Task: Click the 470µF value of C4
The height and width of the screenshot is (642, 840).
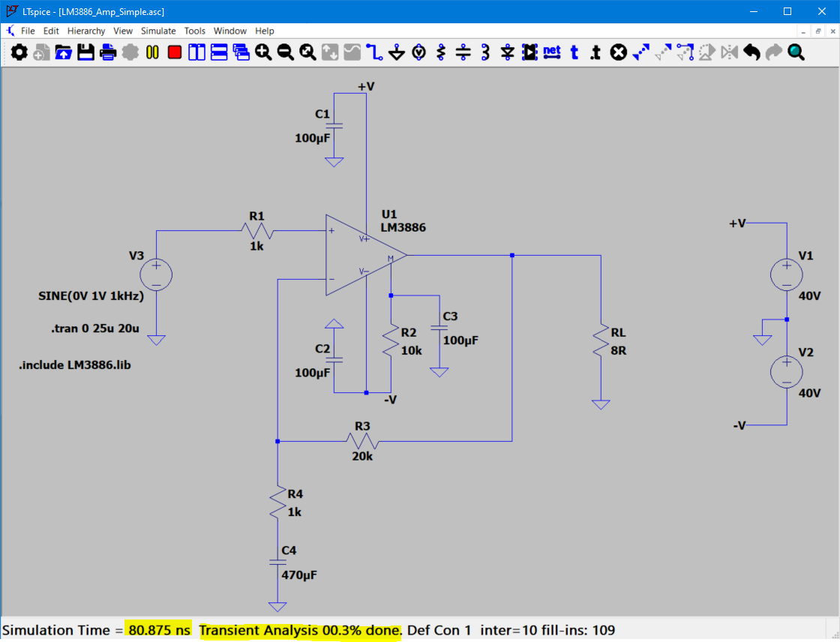Action: 299,575
